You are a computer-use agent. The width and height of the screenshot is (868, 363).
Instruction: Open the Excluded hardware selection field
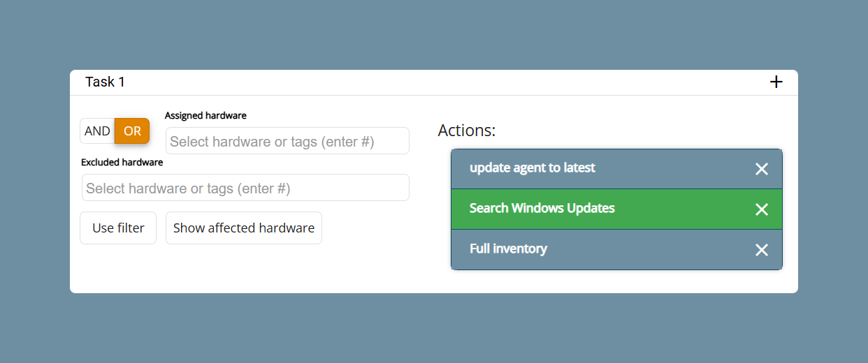[245, 188]
